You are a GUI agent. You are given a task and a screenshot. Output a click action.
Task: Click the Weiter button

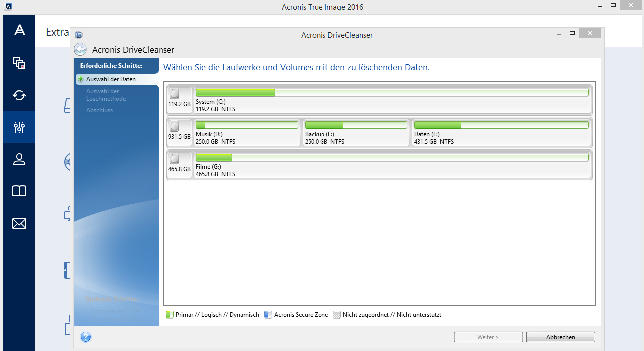pos(488,337)
